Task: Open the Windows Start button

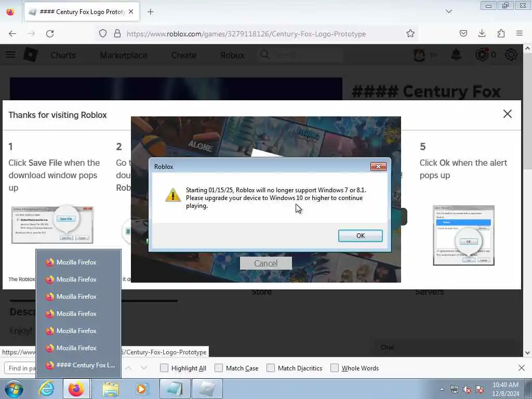Action: click(x=14, y=389)
